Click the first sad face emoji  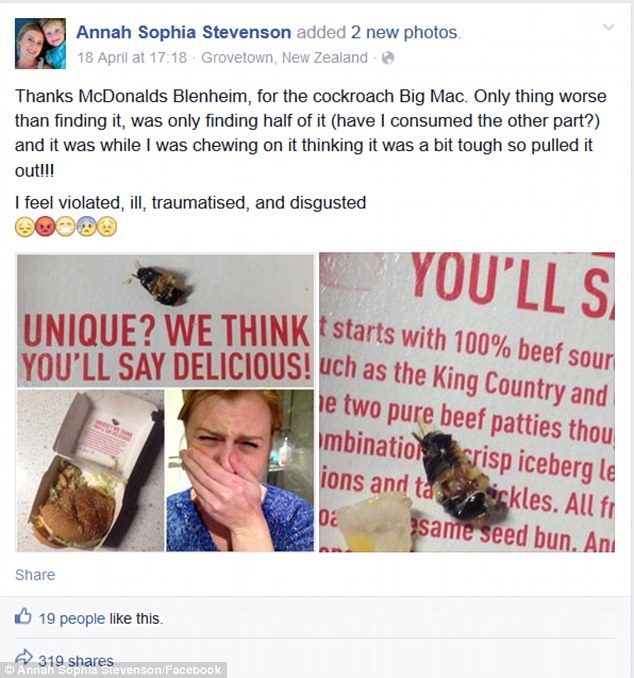[x=25, y=227]
